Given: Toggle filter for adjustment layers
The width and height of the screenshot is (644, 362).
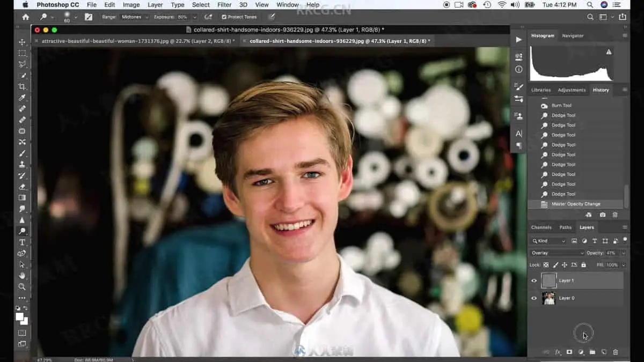Looking at the screenshot, I should tap(584, 241).
